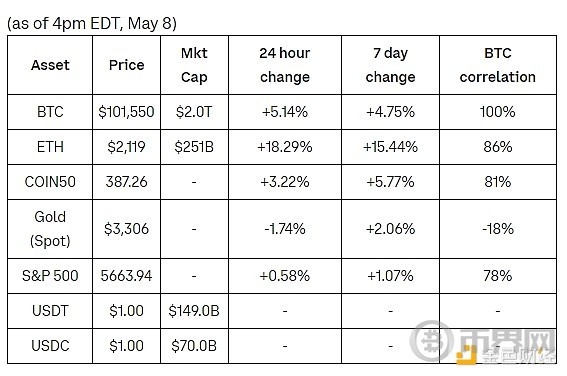Click the USDT asset cell
Screen dimensions: 567x376
(50, 311)
